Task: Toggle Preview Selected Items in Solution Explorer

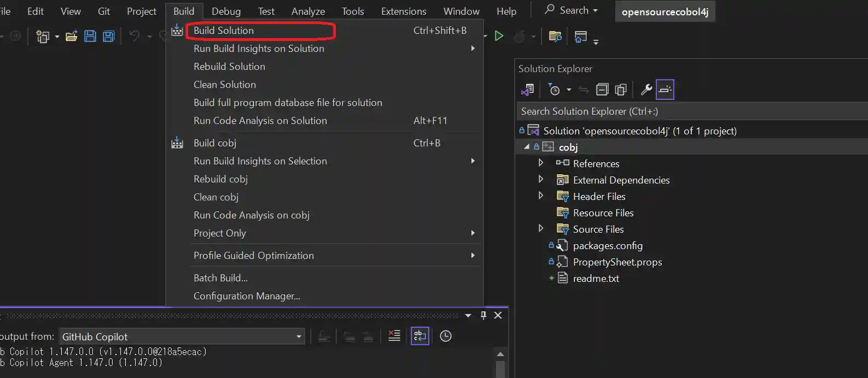Action: coord(665,90)
